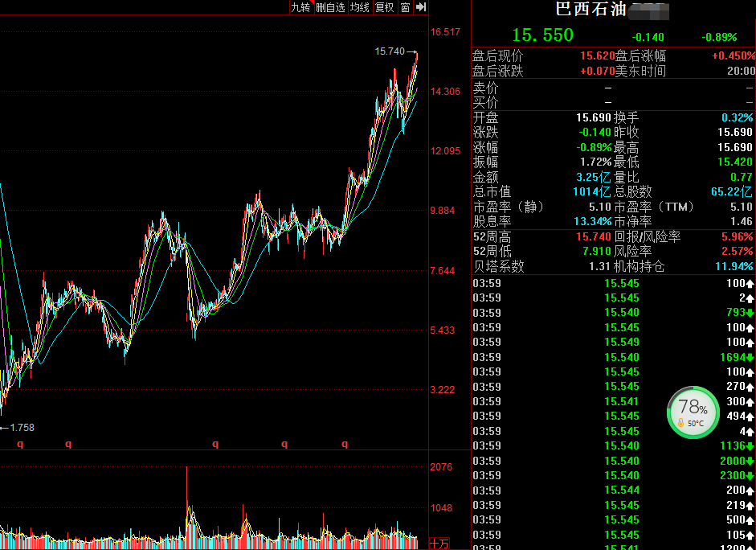This screenshot has width=756, height=550.
Task: Click the q marker nearest the 1.758 label
Action: [20, 444]
